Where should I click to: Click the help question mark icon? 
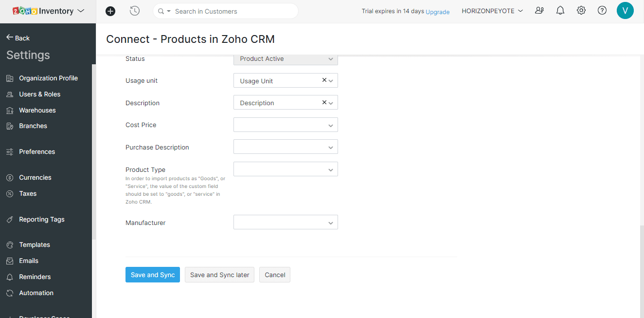(x=602, y=11)
